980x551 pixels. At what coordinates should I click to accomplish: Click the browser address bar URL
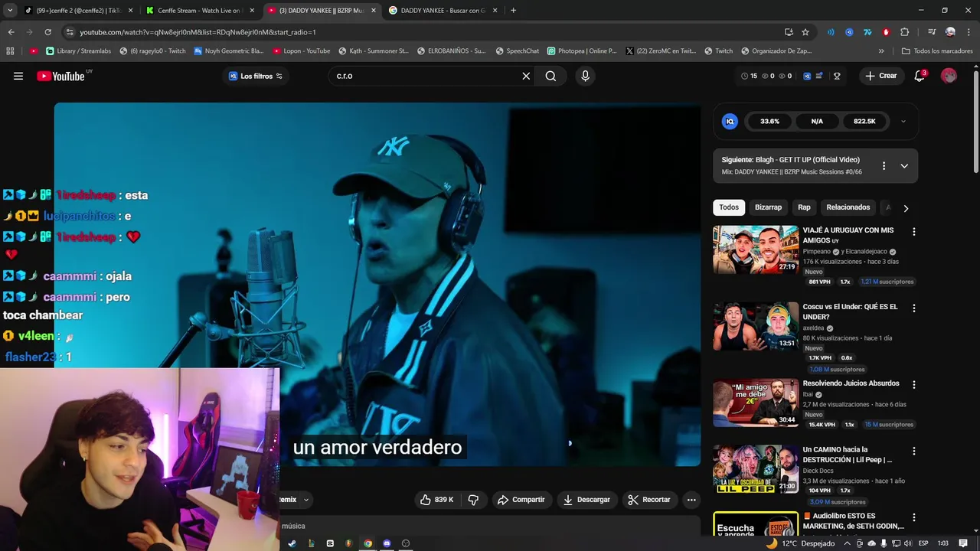click(198, 32)
